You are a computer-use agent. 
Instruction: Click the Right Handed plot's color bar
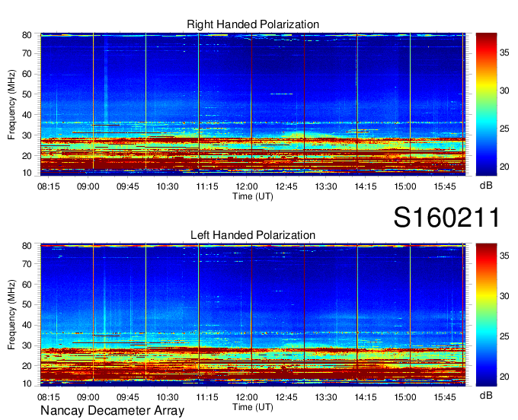486,104
